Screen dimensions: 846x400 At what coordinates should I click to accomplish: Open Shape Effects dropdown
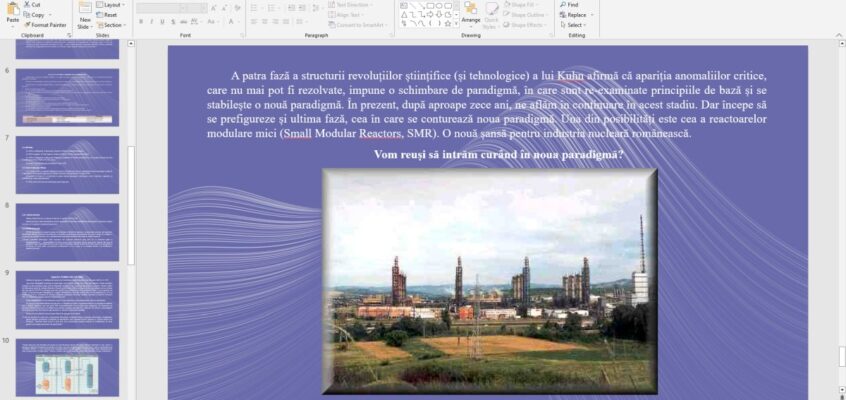pos(524,25)
